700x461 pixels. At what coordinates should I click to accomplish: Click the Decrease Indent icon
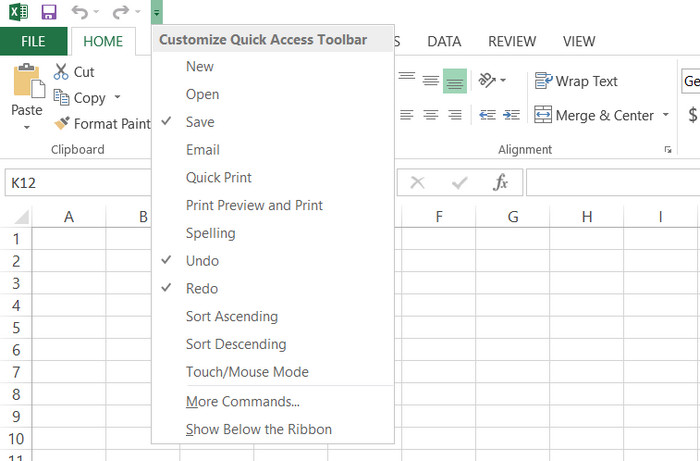[x=487, y=115]
